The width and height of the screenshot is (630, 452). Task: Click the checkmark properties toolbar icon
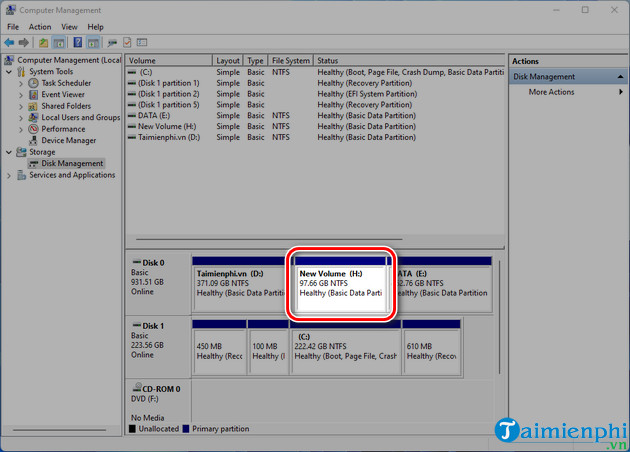tap(127, 42)
